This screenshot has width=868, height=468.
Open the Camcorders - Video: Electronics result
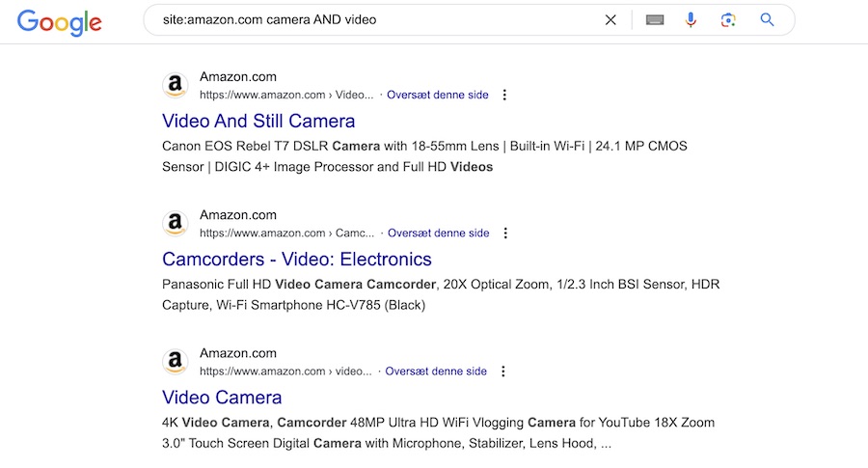pos(297,260)
